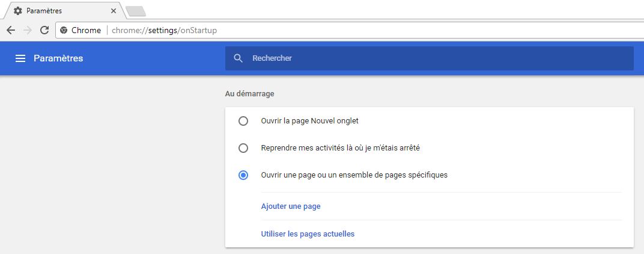Reload the current settings page

[x=44, y=30]
